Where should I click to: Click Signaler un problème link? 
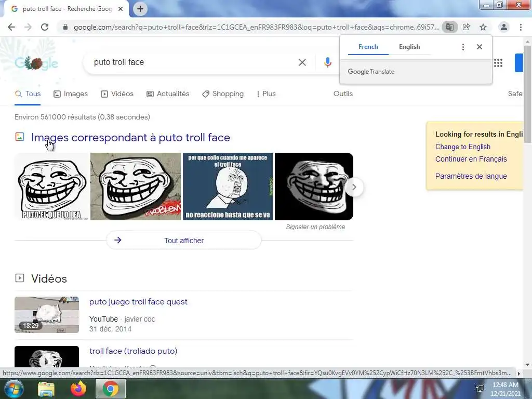[x=315, y=227]
